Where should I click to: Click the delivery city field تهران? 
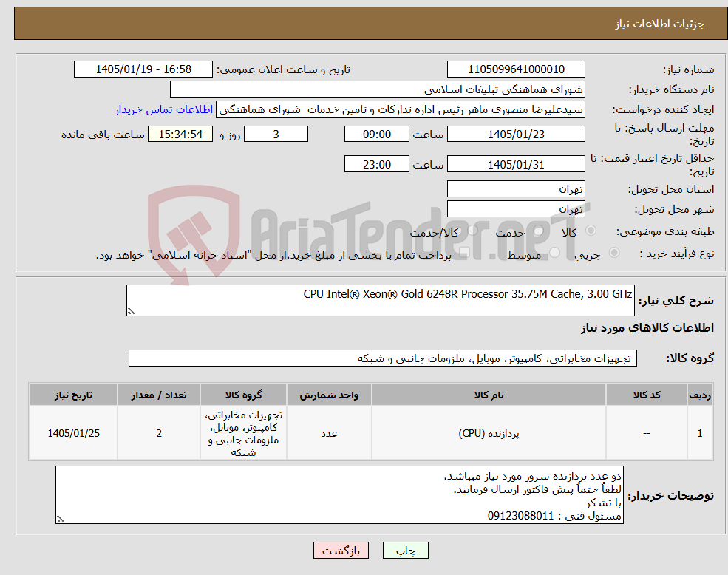click(516, 209)
